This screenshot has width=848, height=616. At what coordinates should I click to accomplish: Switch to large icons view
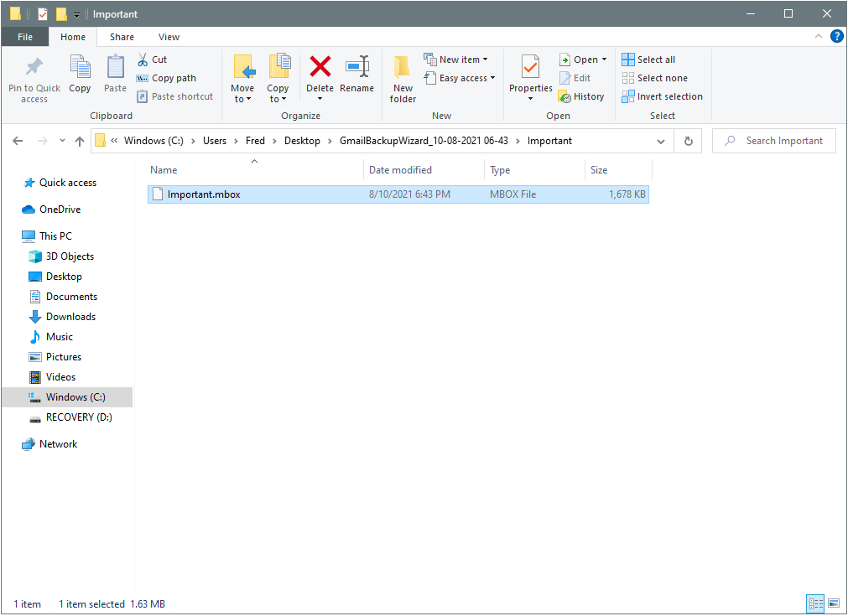[833, 603]
